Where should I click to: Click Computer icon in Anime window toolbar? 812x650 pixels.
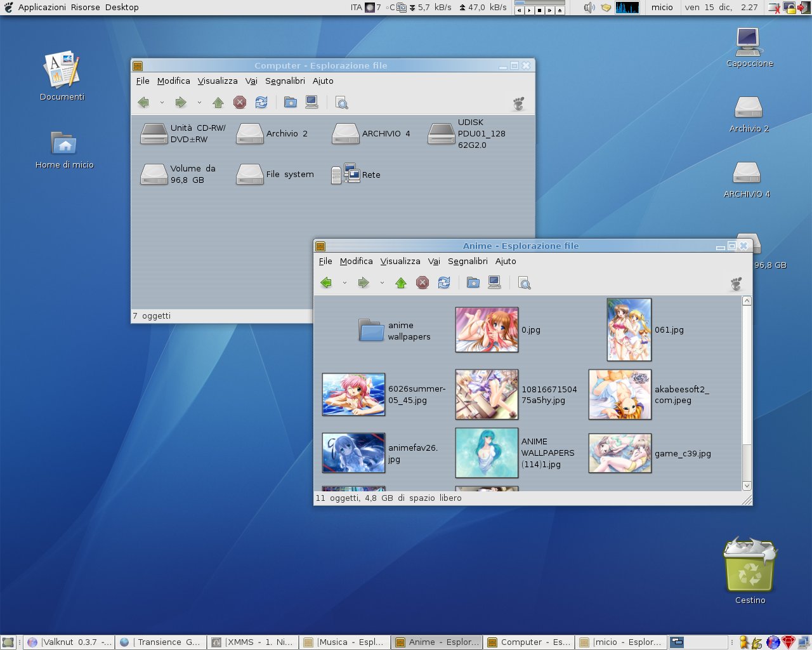click(x=494, y=282)
